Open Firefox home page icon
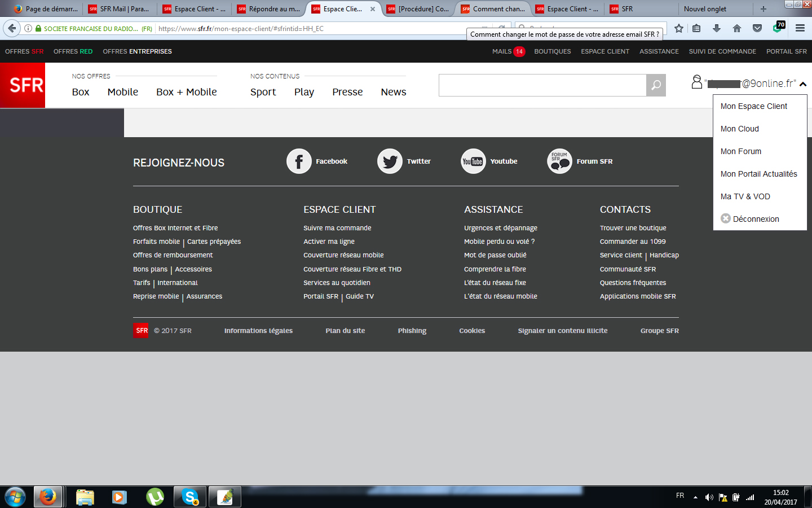The height and width of the screenshot is (508, 812). click(737, 28)
